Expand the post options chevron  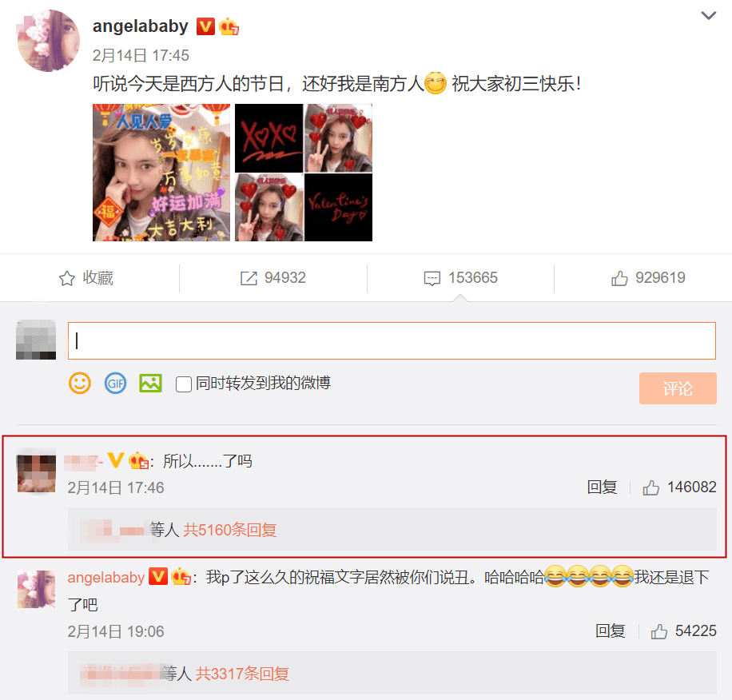coord(709,16)
